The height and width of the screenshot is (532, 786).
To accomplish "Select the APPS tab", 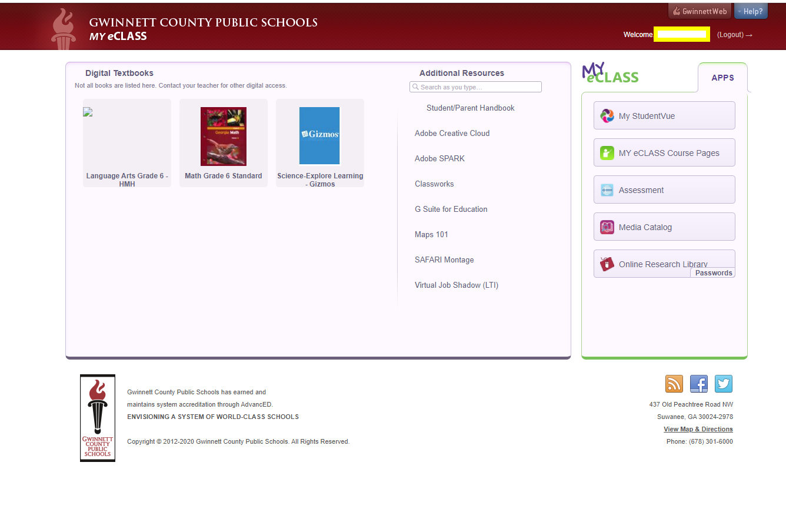I will pos(722,78).
